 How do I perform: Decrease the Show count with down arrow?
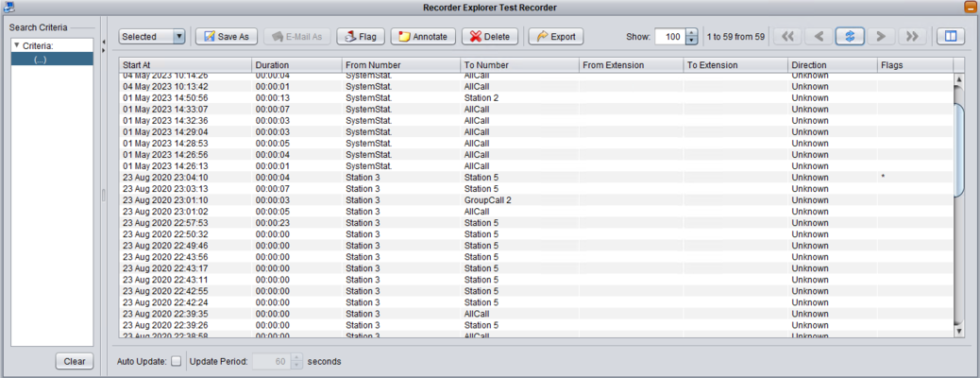[690, 41]
